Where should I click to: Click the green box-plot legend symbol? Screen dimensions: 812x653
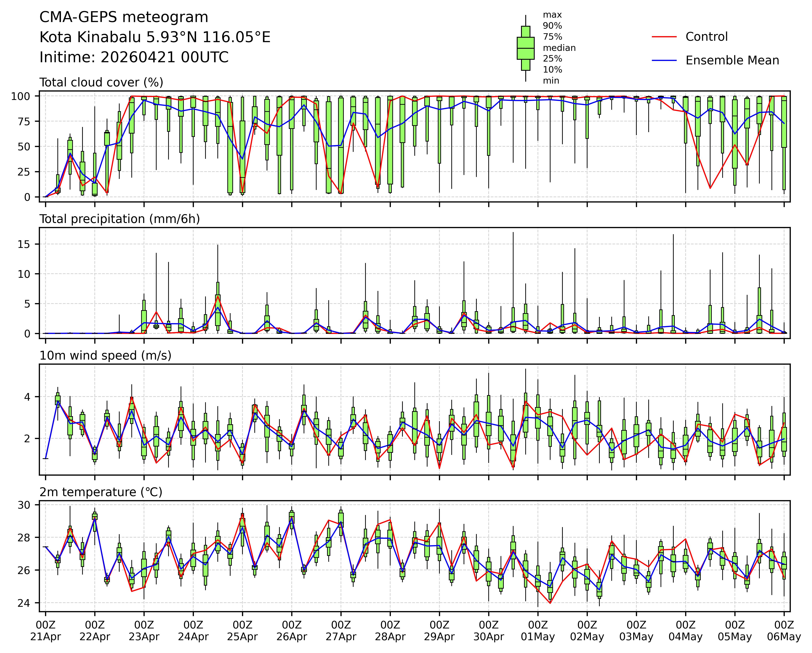click(525, 48)
